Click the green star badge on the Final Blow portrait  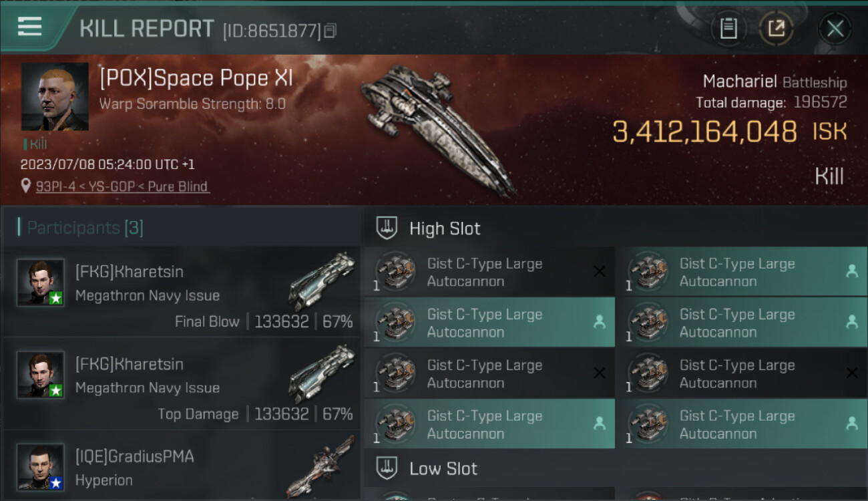(x=56, y=298)
